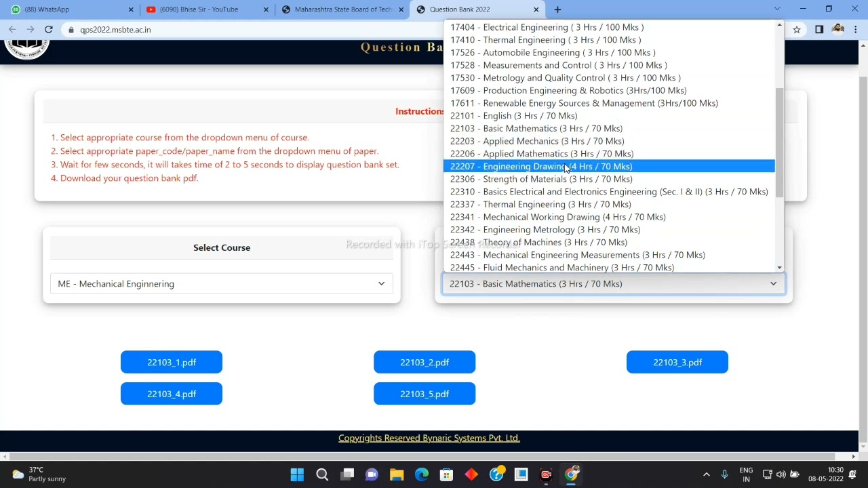The image size is (868, 488).
Task: Select 22101 - English paper
Action: (x=609, y=116)
